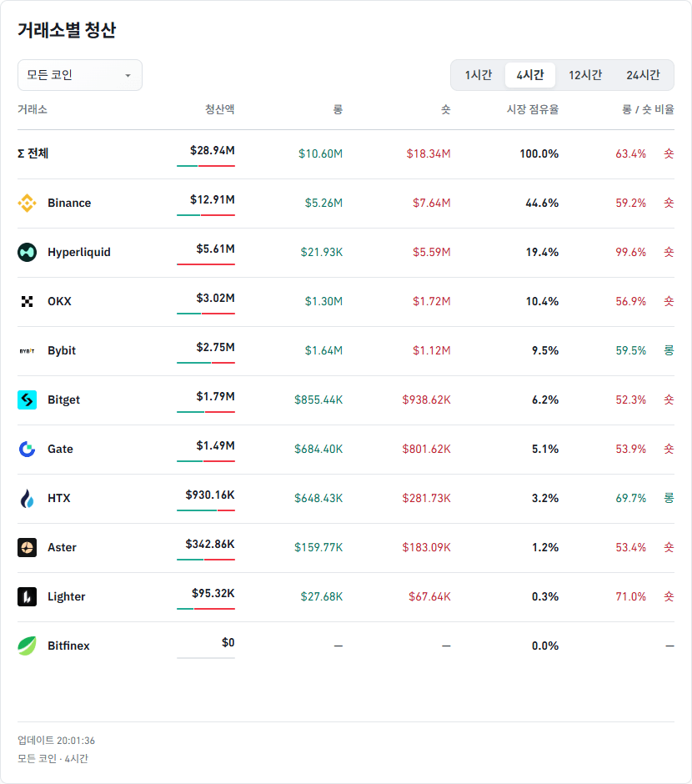Click the Gate exchange name

click(61, 449)
